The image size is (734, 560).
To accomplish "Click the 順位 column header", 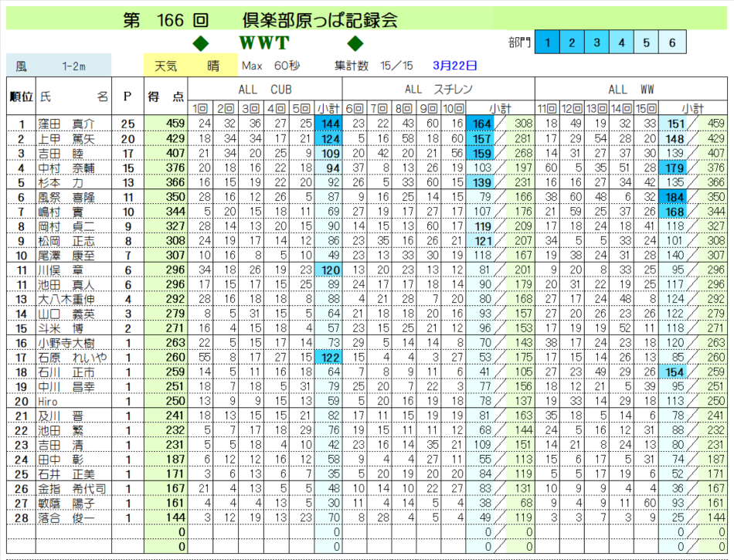I will [x=21, y=97].
